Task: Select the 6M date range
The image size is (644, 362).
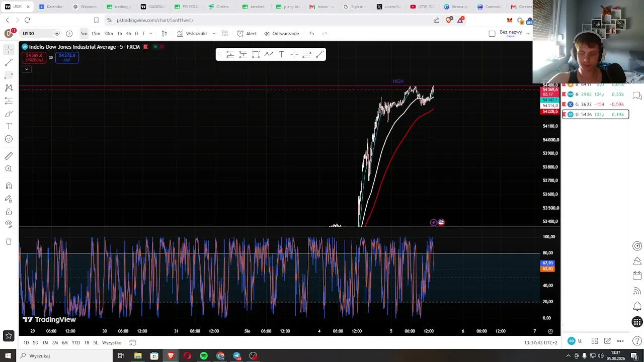Action: [x=64, y=343]
